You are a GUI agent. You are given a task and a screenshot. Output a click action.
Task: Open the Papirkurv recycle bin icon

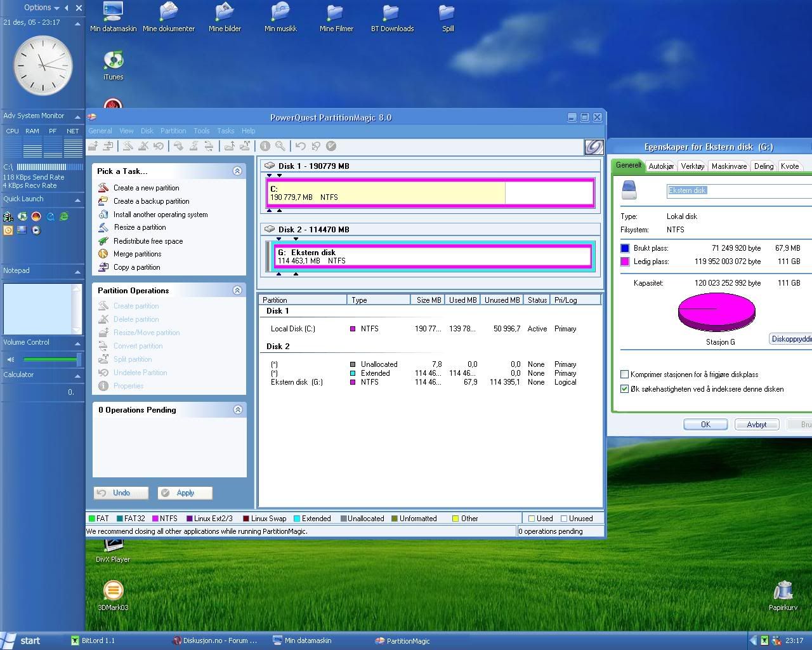[783, 595]
